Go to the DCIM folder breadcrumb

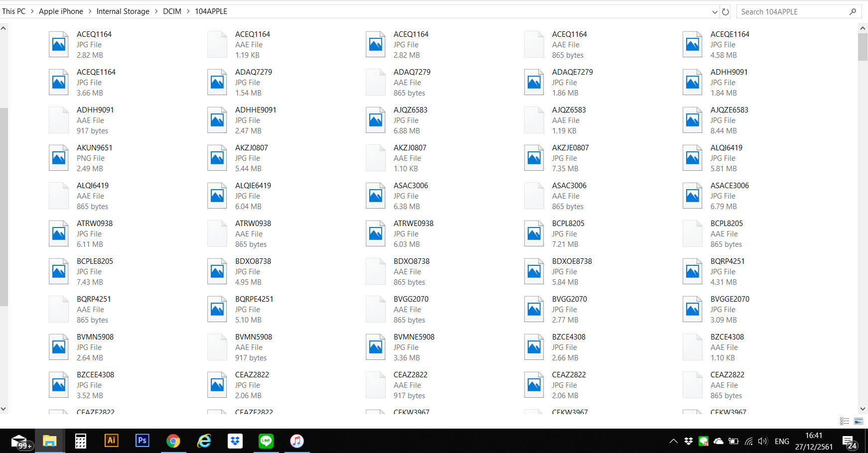coord(172,11)
